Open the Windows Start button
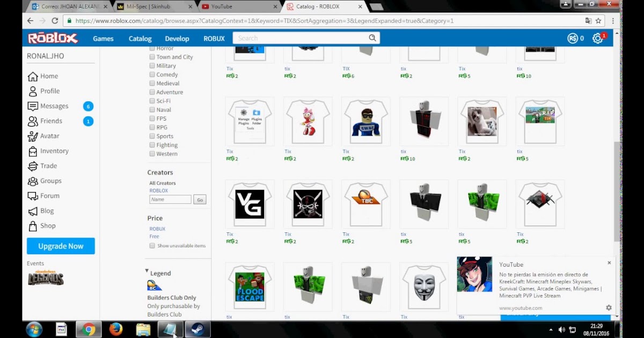This screenshot has height=338, width=644. 34,329
